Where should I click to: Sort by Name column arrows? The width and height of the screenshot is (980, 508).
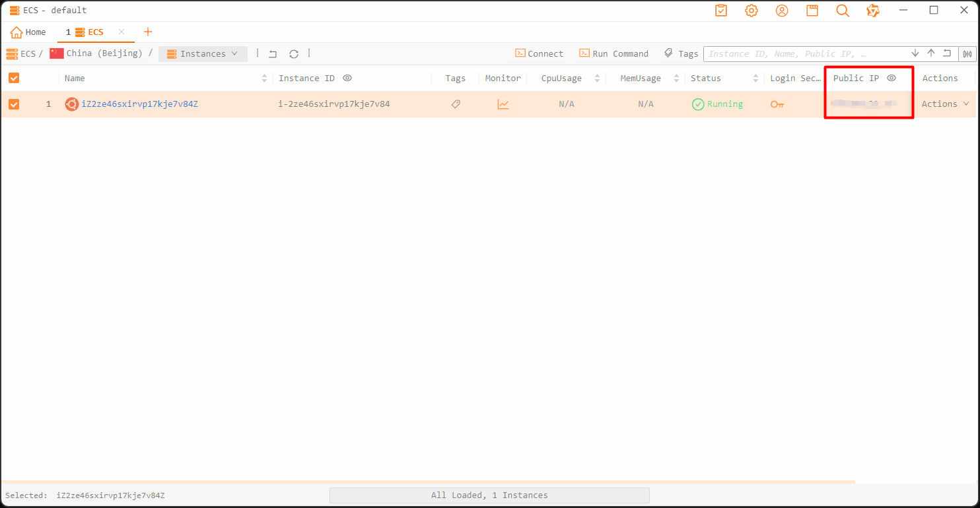click(265, 79)
